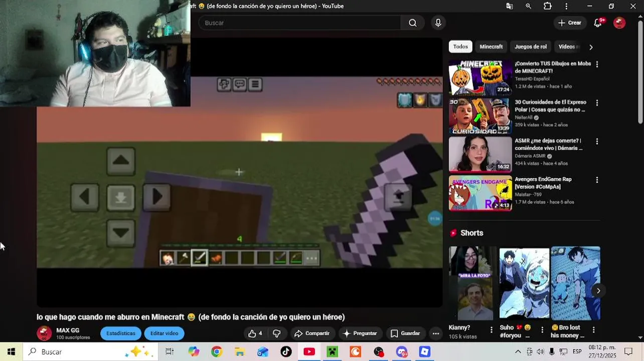This screenshot has width=644, height=361.
Task: Click the Preguntar button
Action: click(x=360, y=333)
